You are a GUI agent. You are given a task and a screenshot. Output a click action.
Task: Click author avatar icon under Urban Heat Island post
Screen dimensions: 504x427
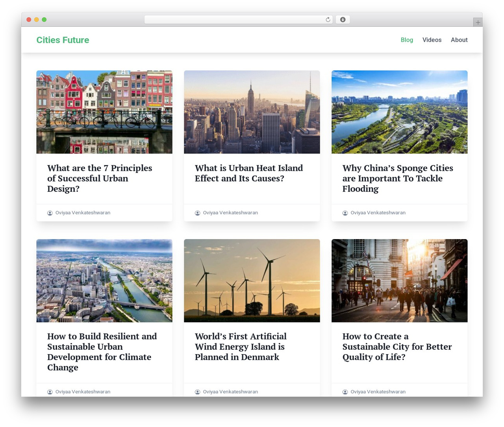tap(198, 213)
